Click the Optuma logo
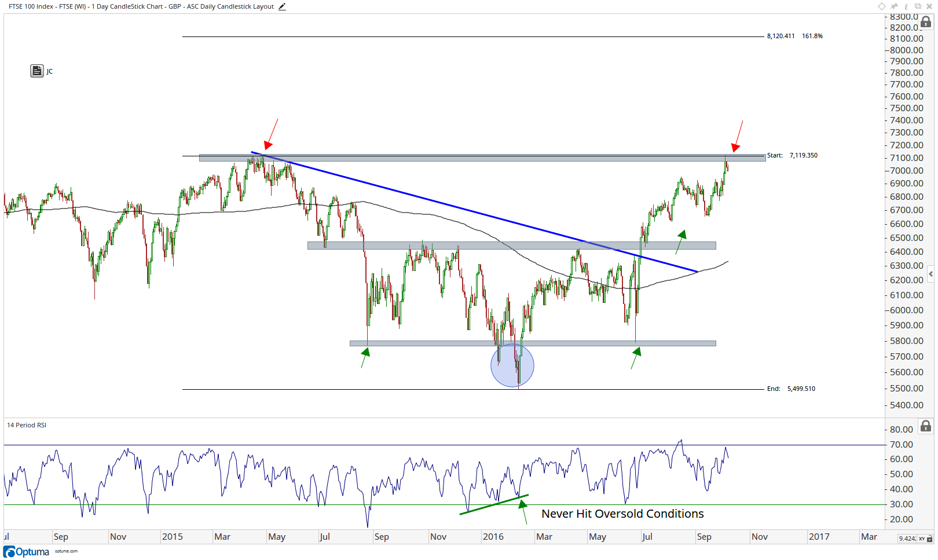Screen dimensions: 938x560 pyautogui.click(x=27, y=551)
